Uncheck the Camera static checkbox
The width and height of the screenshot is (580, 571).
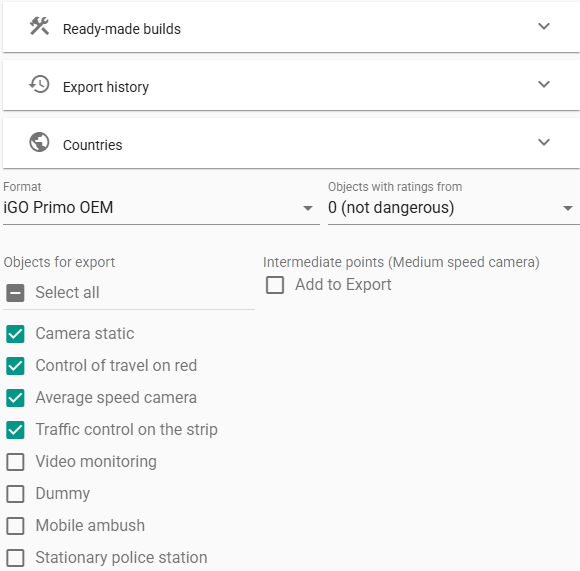point(15,334)
